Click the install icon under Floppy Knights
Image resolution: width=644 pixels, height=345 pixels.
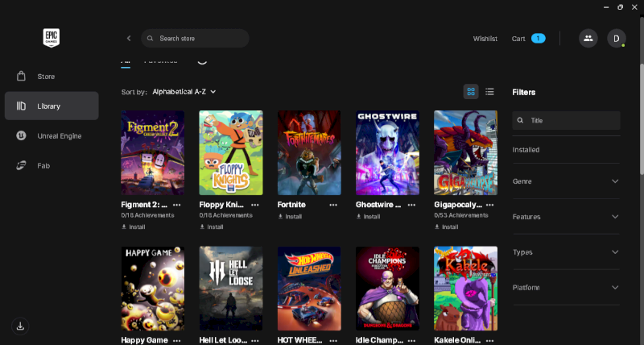tap(203, 227)
